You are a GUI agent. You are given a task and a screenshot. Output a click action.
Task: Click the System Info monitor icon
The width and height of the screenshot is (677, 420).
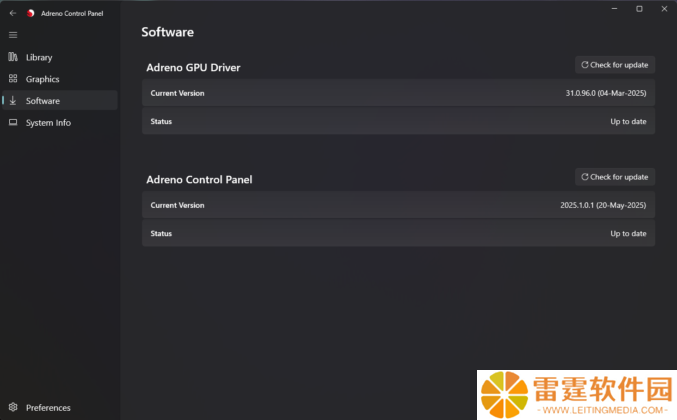point(13,122)
